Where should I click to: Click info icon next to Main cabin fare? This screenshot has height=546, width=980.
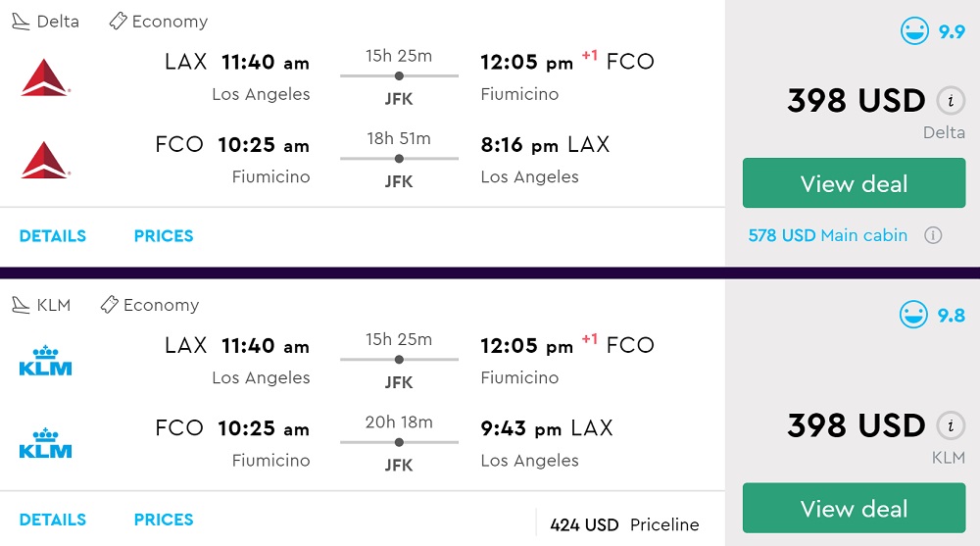[x=933, y=235]
